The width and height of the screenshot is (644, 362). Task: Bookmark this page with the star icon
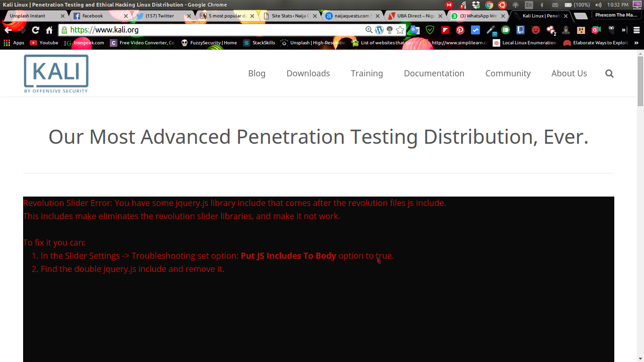coord(400,30)
